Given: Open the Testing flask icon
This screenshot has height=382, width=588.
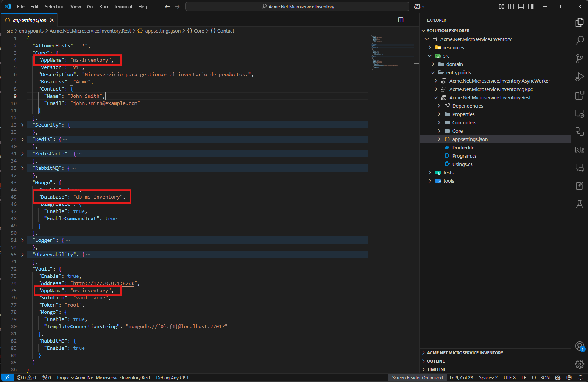Looking at the screenshot, I should 579,204.
